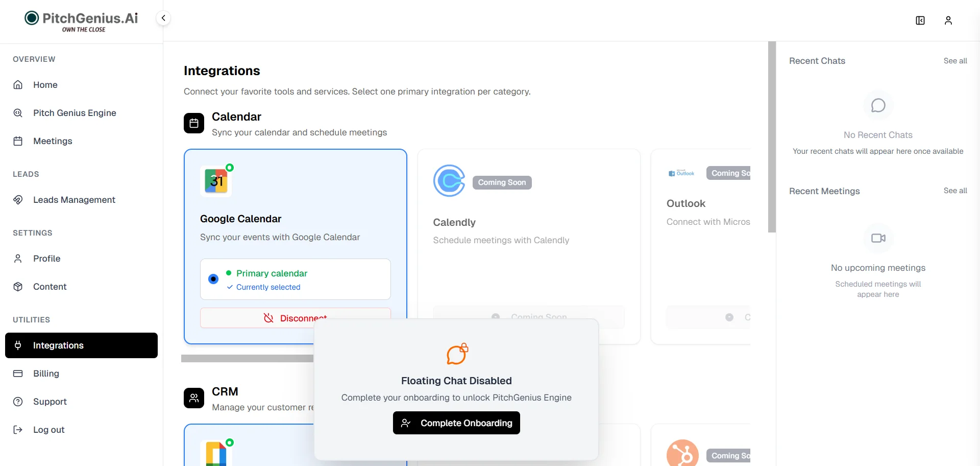Click the 'Floating Chat Disabled' heading
980x466 pixels.
(456, 381)
